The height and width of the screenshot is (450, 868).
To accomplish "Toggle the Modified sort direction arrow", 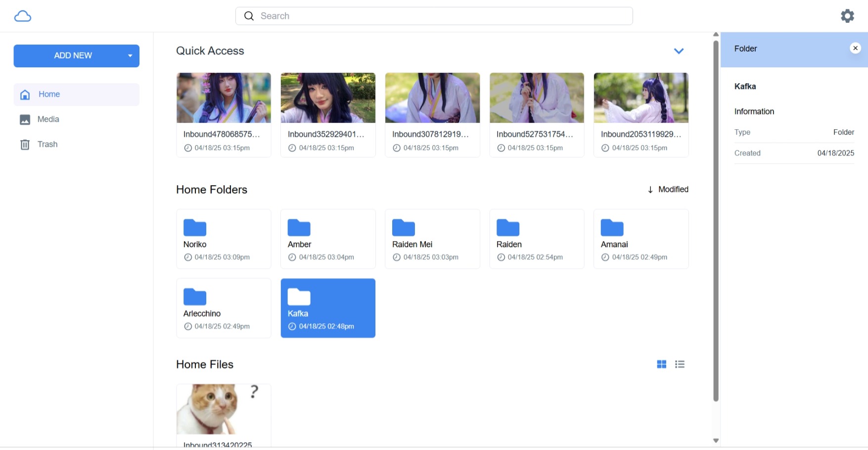I will click(650, 190).
